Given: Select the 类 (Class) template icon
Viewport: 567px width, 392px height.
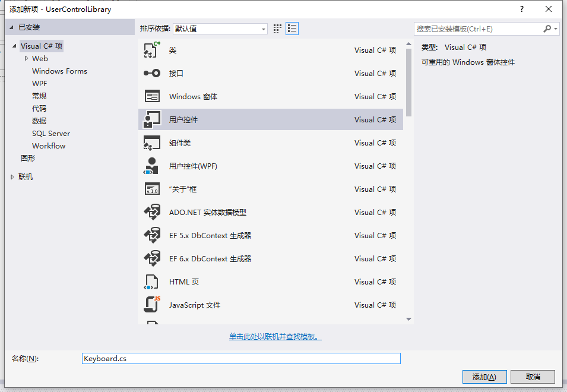Looking at the screenshot, I should click(152, 50).
